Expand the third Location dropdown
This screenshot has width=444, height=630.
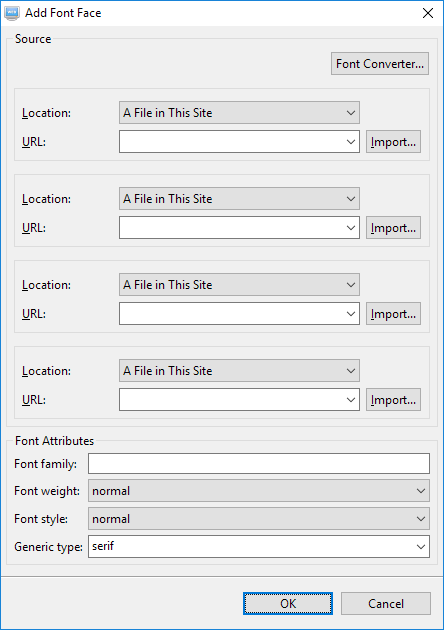pos(239,284)
